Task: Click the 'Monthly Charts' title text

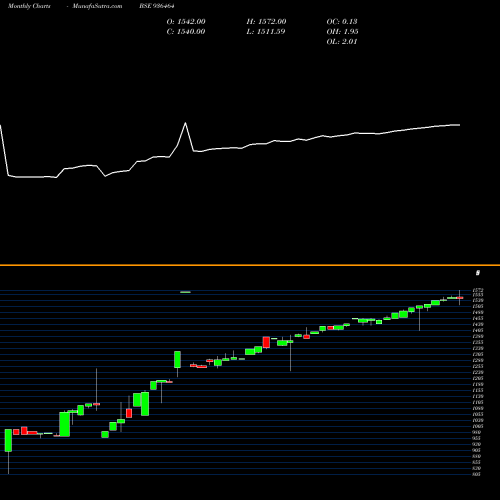Action: coord(29,6)
